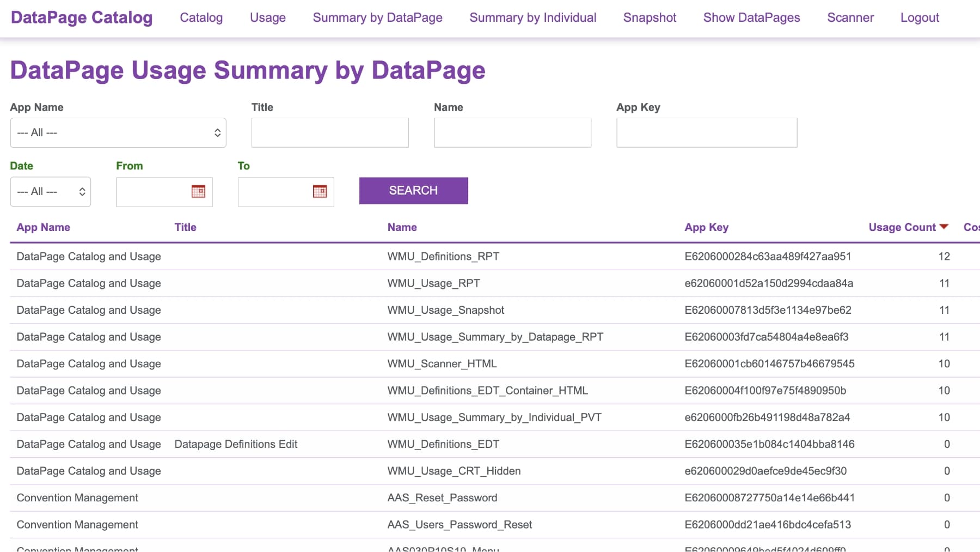Select the WMU_Scanner_HTML name cell
Image resolution: width=980 pixels, height=552 pixels.
click(x=442, y=363)
